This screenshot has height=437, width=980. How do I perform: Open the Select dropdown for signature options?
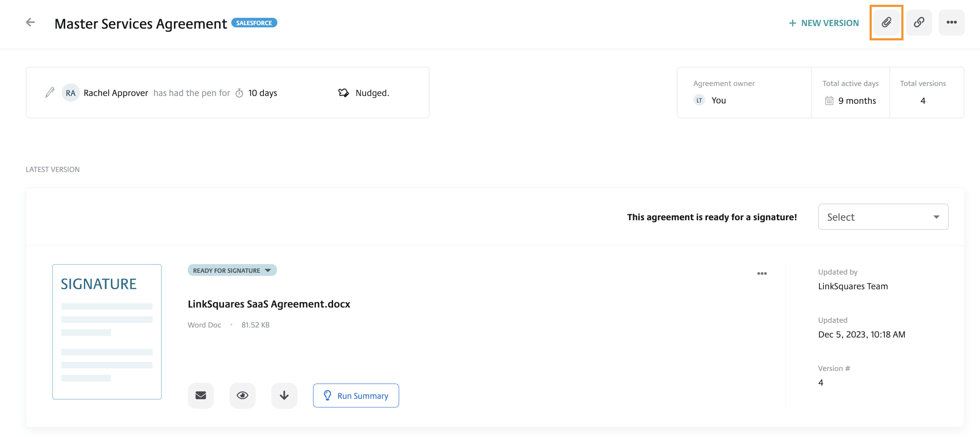click(883, 216)
